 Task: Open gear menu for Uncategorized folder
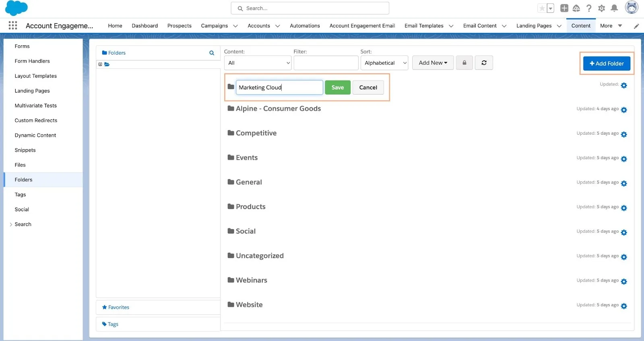624,257
